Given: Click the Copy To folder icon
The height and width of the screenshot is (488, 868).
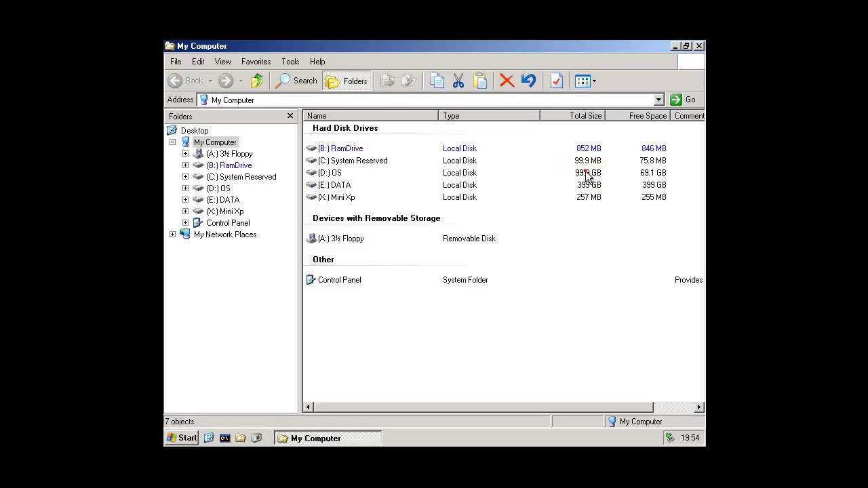Looking at the screenshot, I should pyautogui.click(x=409, y=81).
